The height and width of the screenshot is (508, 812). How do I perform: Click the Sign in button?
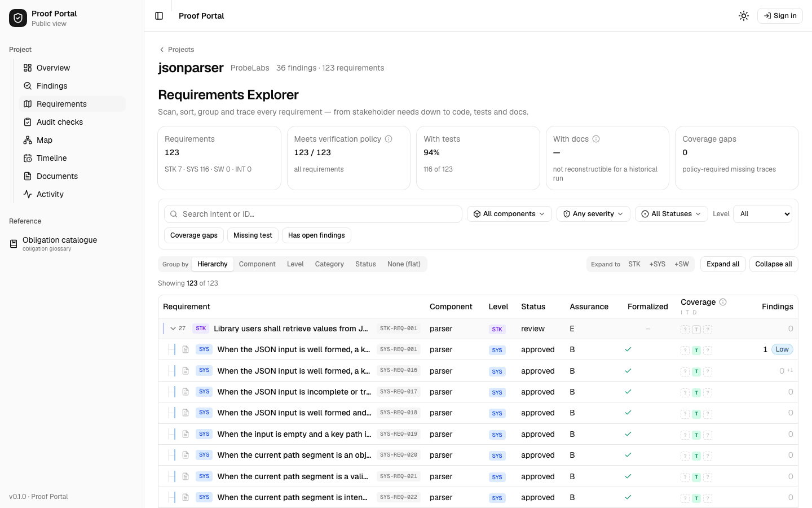(780, 16)
